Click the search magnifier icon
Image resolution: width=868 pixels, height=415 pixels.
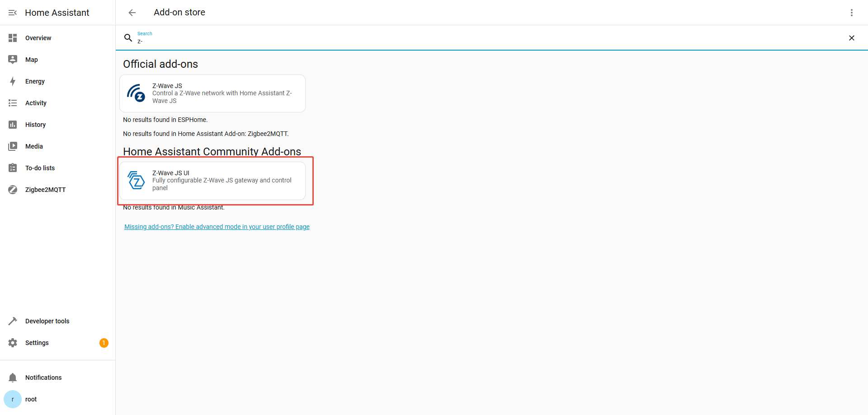(128, 38)
